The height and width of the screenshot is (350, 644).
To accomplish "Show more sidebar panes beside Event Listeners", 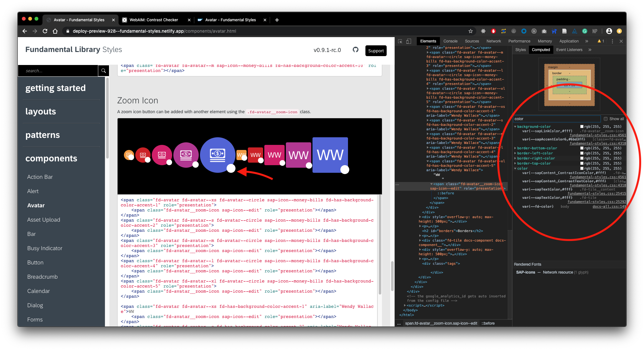I will pos(590,50).
